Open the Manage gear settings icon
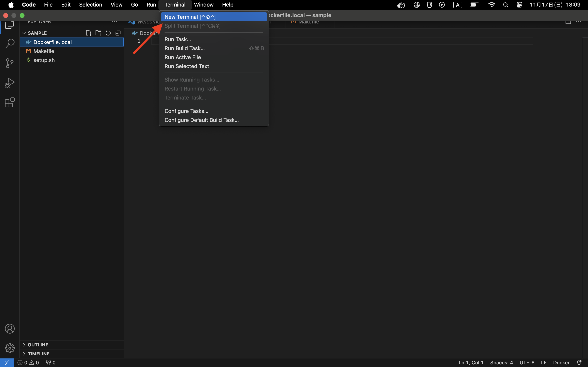The height and width of the screenshot is (367, 588). (x=10, y=348)
